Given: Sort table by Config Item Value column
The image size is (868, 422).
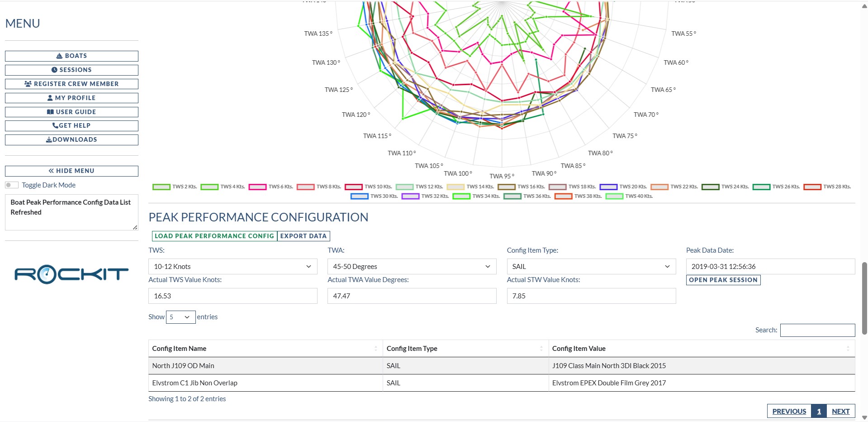Looking at the screenshot, I should 701,349.
